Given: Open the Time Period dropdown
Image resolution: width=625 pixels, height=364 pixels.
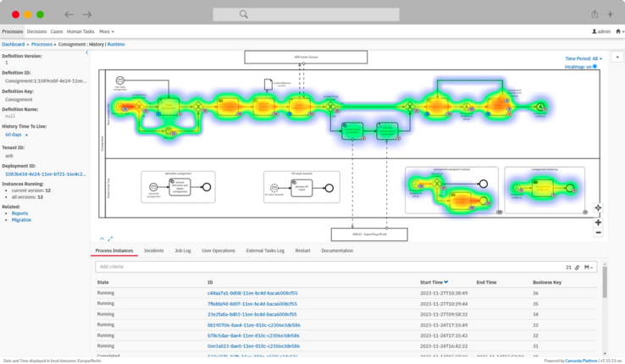Looking at the screenshot, I should 584,58.
